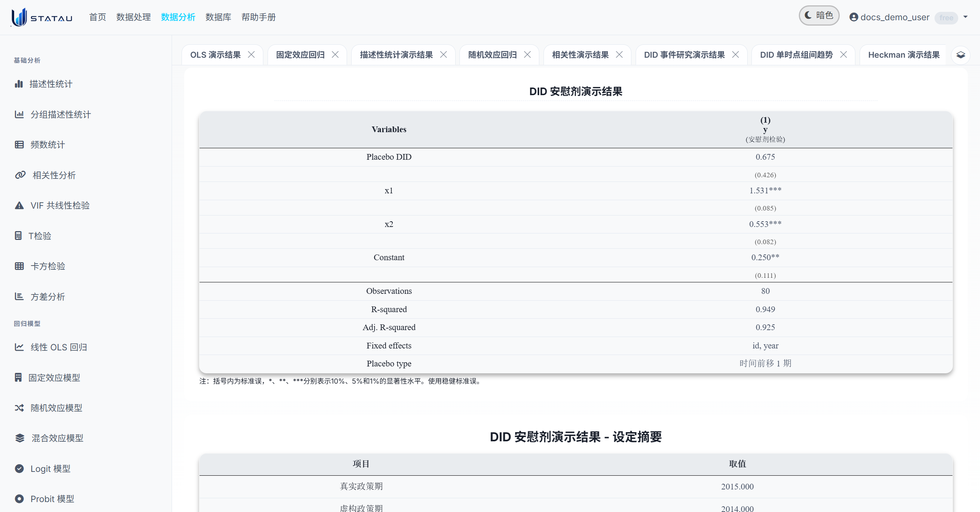Image resolution: width=980 pixels, height=512 pixels.
Task: Switch to the Heckman 演示结果 tab
Action: (904, 55)
